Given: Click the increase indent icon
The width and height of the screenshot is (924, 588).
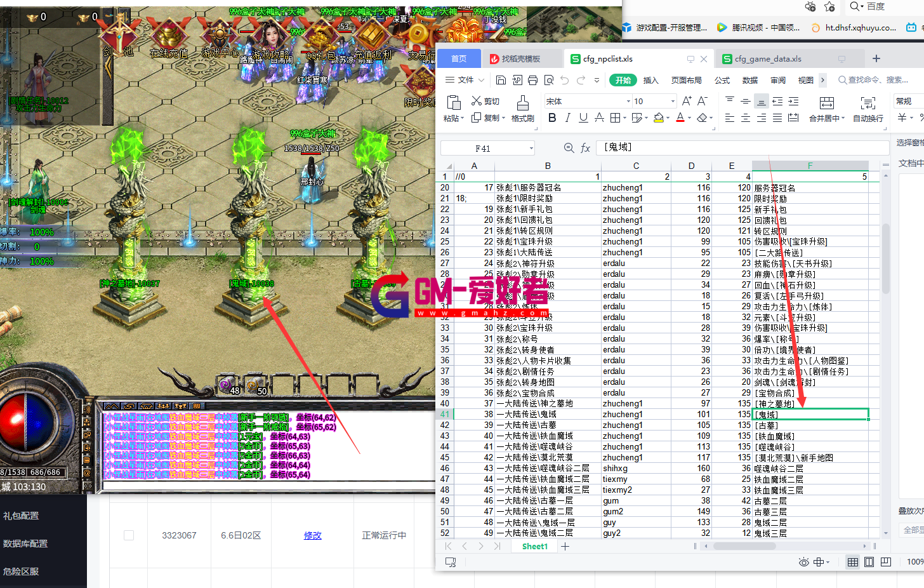Looking at the screenshot, I should (x=793, y=101).
